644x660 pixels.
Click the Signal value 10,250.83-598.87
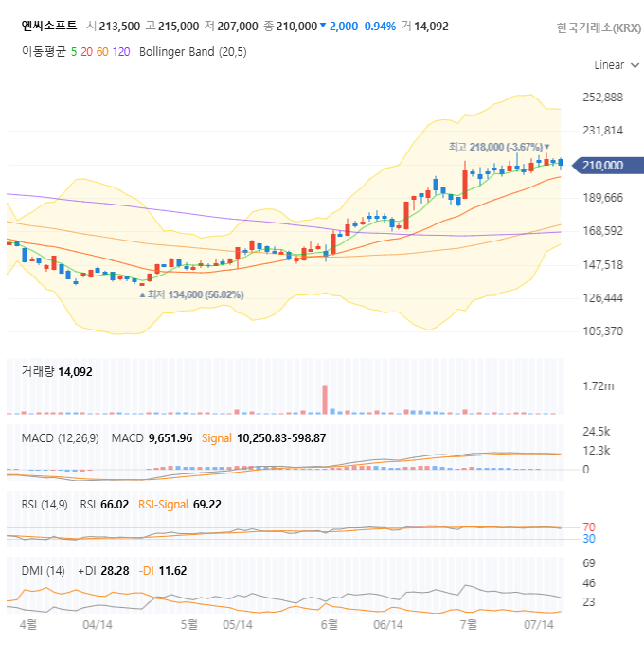pos(281,438)
